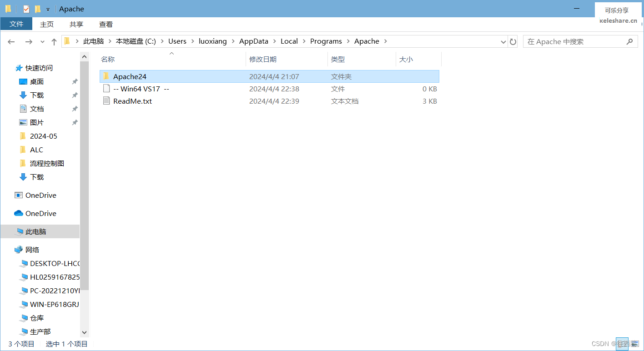The image size is (644, 351).
Task: Open 文档 in the navigation pane
Action: [x=37, y=109]
